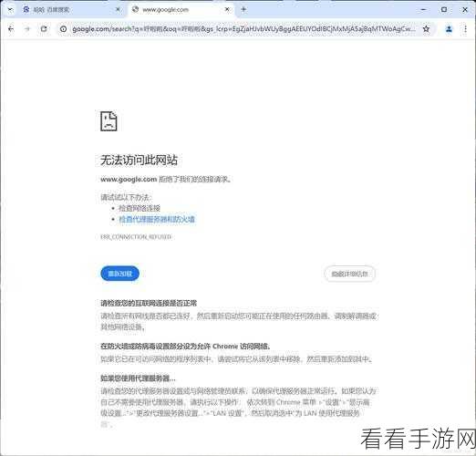The width and height of the screenshot is (476, 456).
Task: Open the user profile icon
Action: click(449, 29)
